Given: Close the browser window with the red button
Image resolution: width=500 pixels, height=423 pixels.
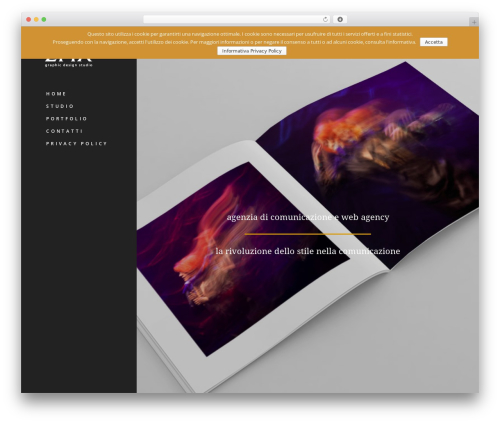Looking at the screenshot, I should pos(29,20).
